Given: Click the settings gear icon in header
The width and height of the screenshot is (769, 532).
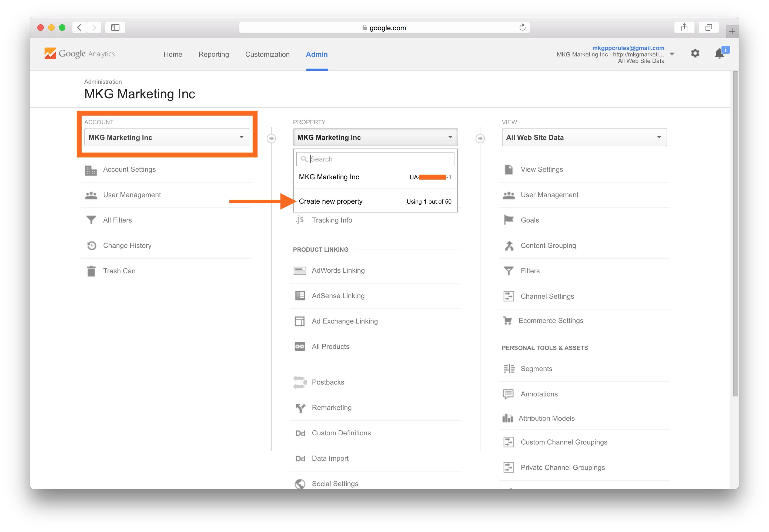Looking at the screenshot, I should pyautogui.click(x=695, y=53).
